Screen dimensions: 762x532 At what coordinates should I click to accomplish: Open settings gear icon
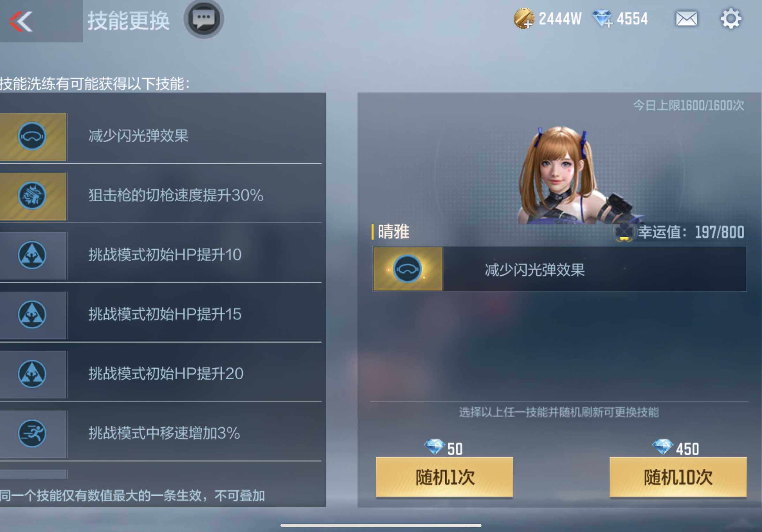(x=731, y=19)
